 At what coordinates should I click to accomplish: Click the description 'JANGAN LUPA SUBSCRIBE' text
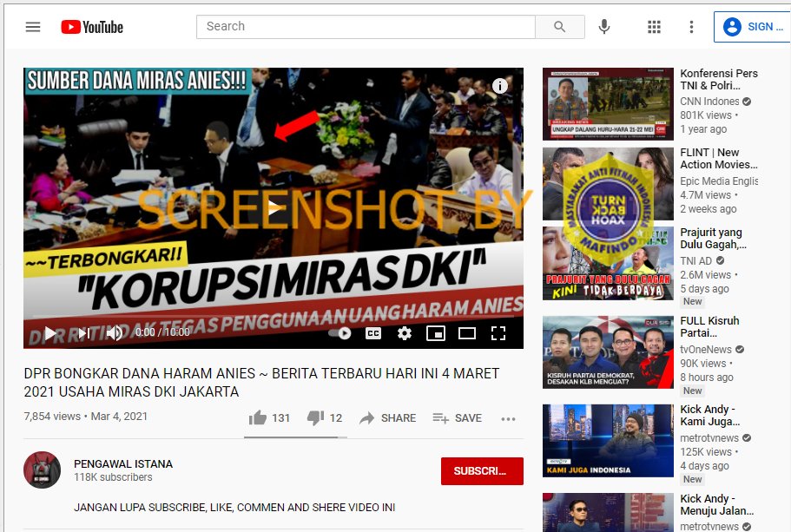coord(234,508)
